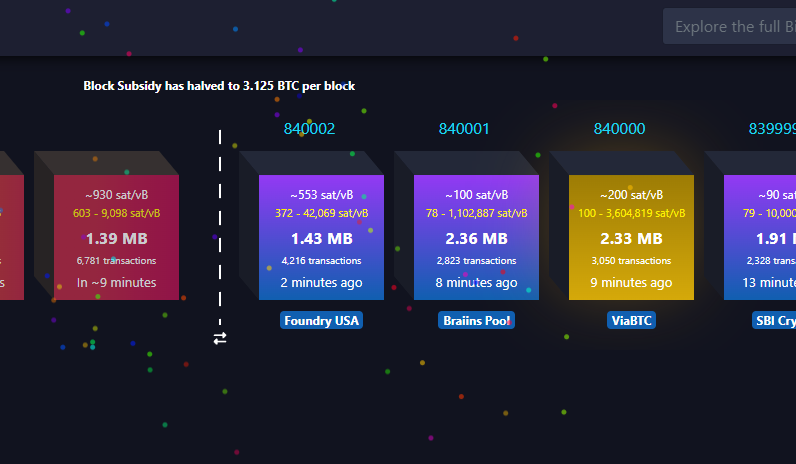
Task: Click the 6,781 transactions count on mempool block
Action: (x=116, y=260)
